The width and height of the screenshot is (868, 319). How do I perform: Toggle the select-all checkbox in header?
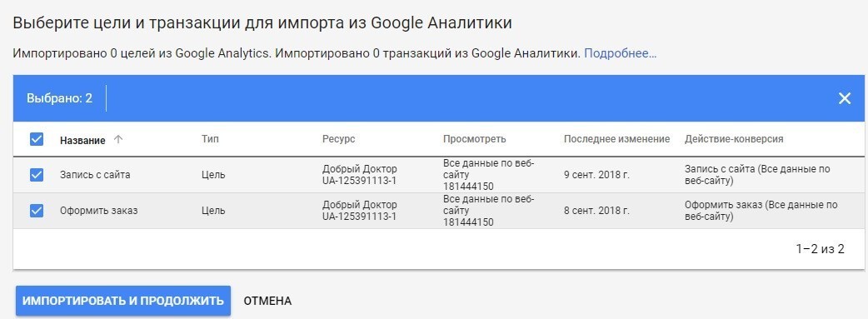pos(37,139)
